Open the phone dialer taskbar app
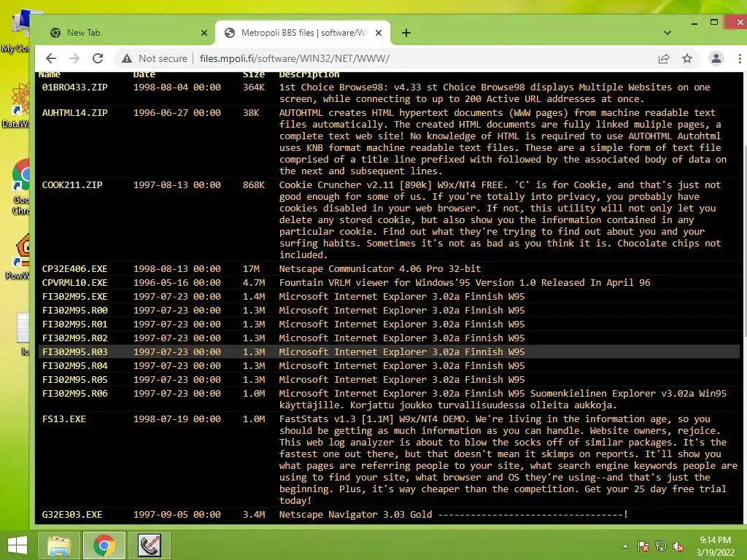747x560 pixels. point(149,545)
